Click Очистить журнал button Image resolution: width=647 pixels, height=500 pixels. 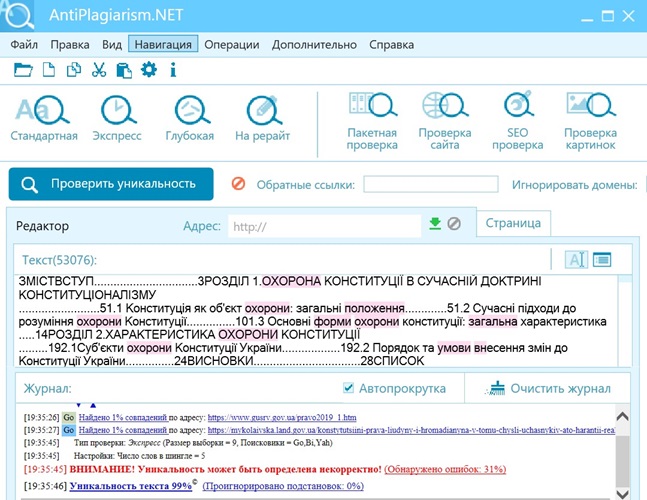click(548, 389)
